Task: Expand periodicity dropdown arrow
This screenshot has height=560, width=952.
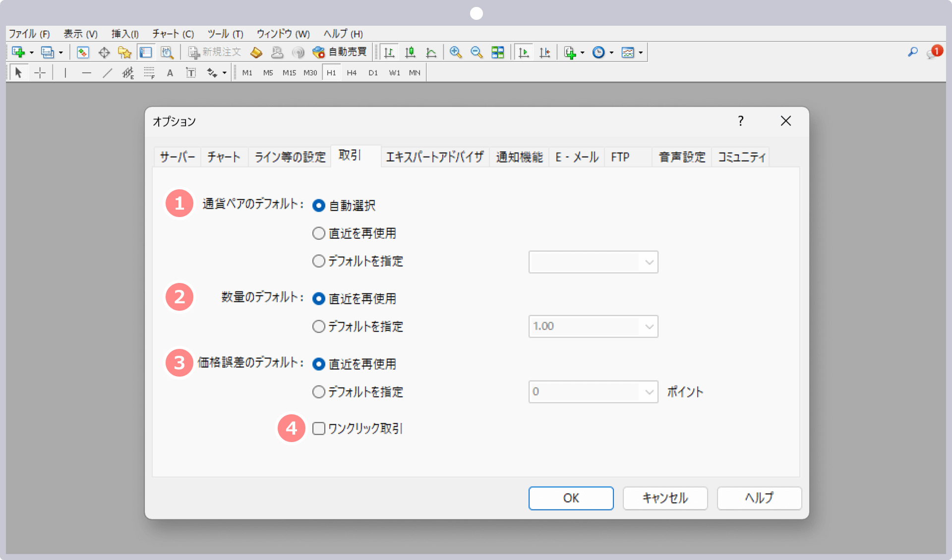Action: (611, 53)
